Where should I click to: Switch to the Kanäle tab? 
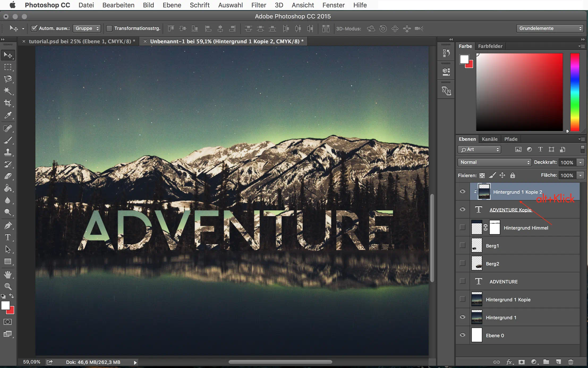tap(489, 139)
